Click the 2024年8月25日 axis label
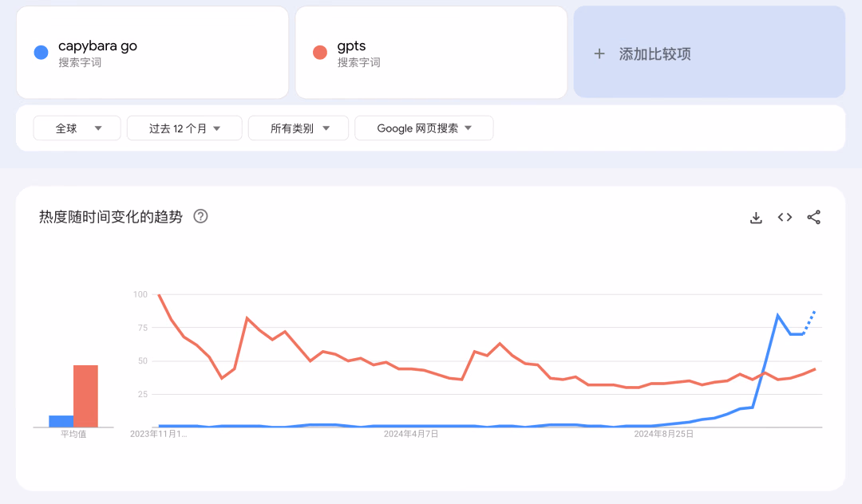Screen dimensions: 862x504 click(663, 434)
